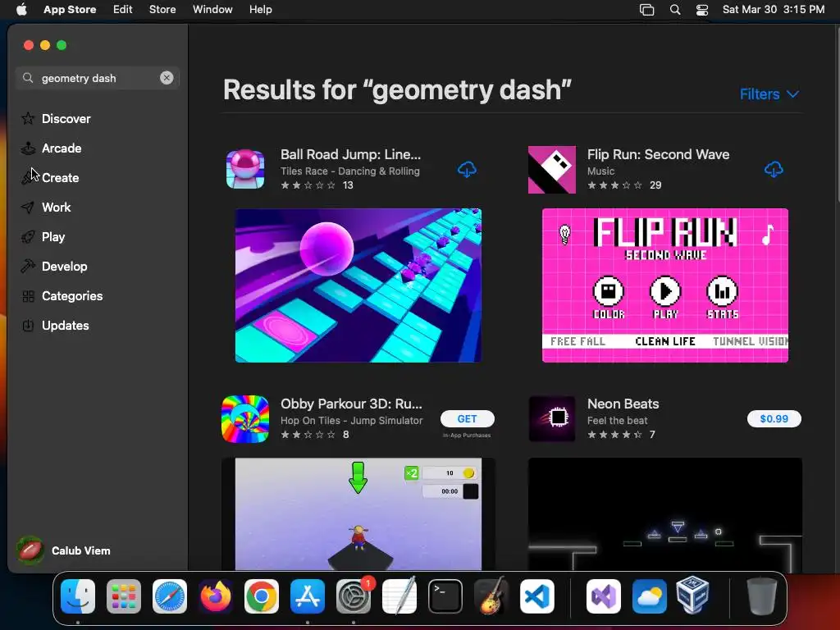Open the Flip Run app icon

click(552, 169)
